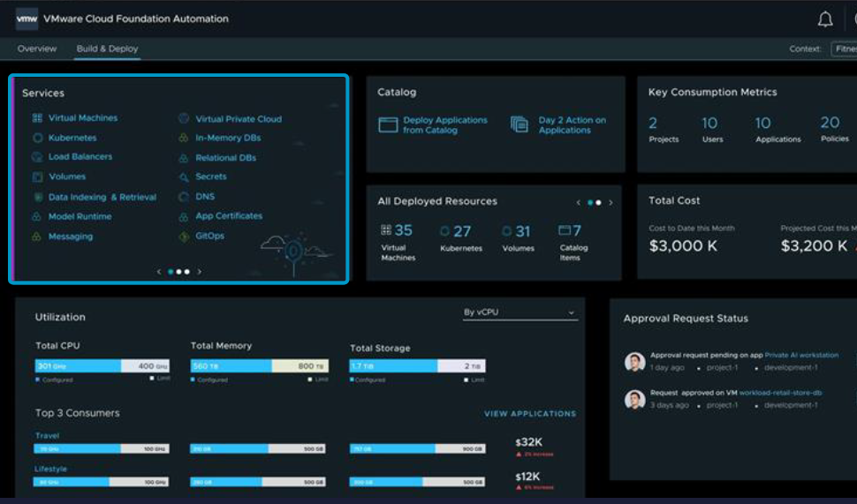Click VIEW APPLICATIONS link
Screen dimensions: 857x504
point(530,414)
